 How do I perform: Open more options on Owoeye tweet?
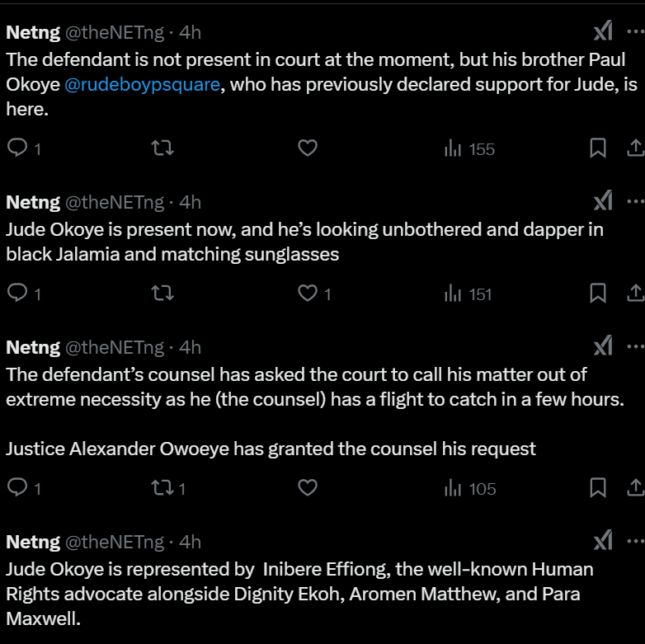[634, 347]
